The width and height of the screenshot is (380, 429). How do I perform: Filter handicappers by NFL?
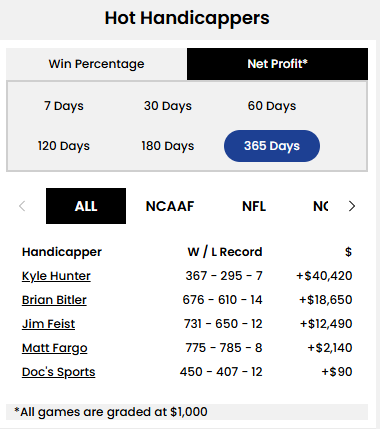click(x=254, y=206)
